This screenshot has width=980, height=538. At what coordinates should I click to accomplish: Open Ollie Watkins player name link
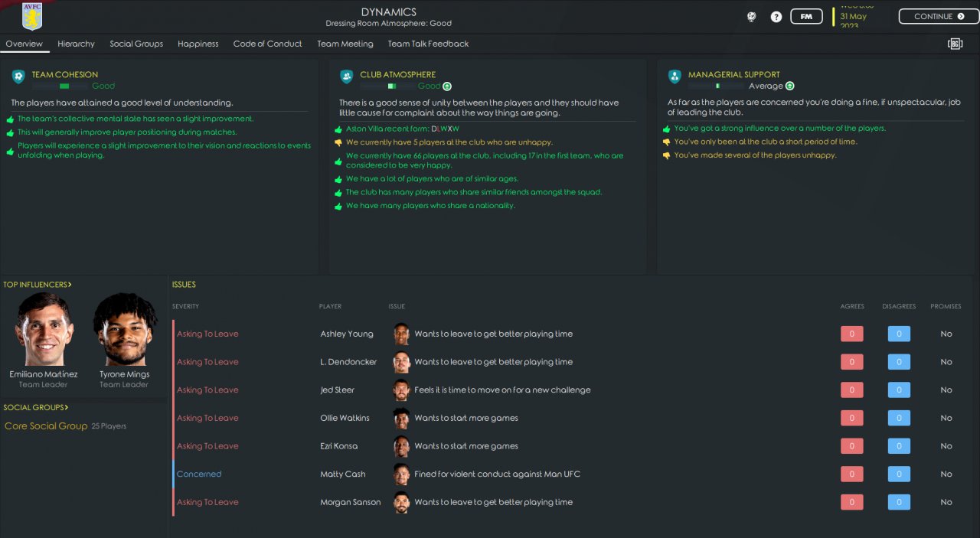coord(345,419)
